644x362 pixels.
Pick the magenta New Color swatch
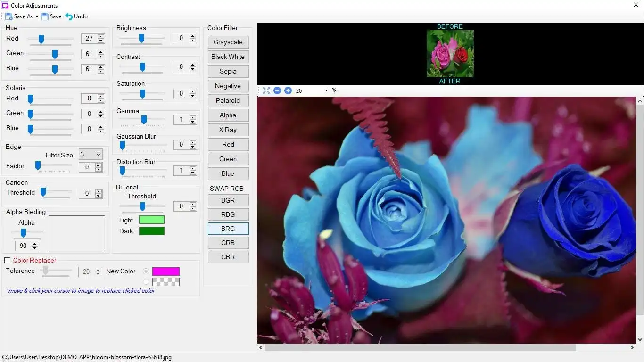click(166, 271)
